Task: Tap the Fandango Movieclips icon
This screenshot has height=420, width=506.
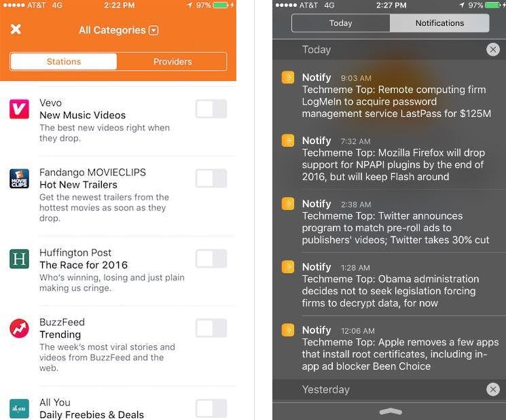Action: 20,179
